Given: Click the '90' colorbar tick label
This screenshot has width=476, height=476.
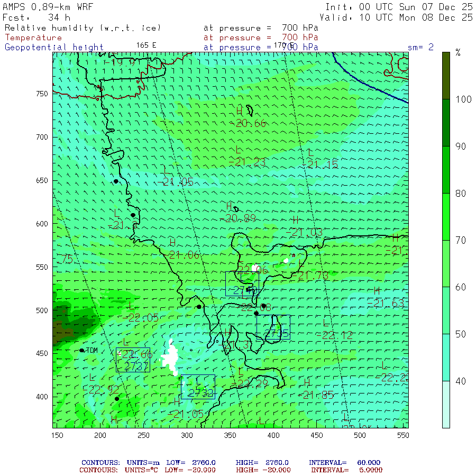Looking at the screenshot, I should [461, 147].
